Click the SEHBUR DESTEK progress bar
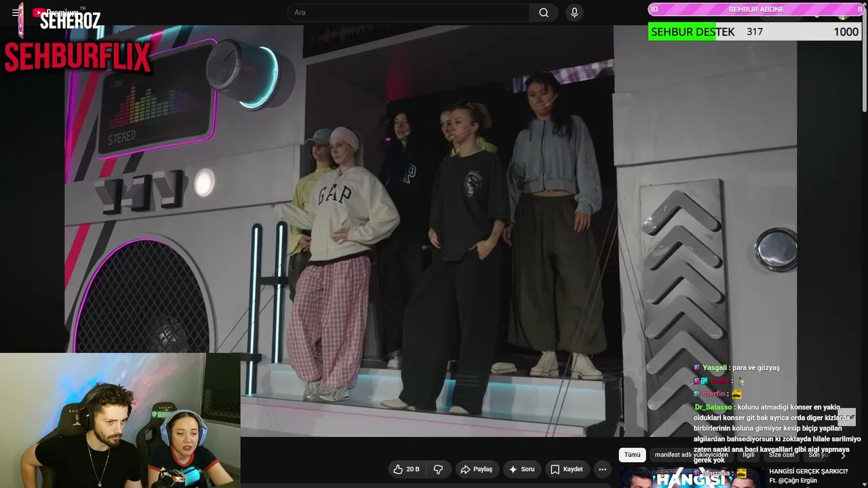The image size is (868, 488). pyautogui.click(x=754, y=32)
